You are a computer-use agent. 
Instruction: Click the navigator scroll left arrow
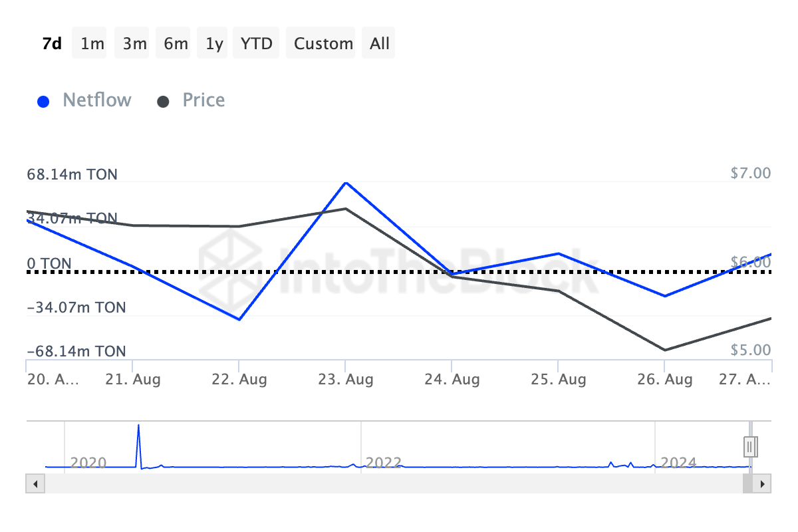pos(33,483)
